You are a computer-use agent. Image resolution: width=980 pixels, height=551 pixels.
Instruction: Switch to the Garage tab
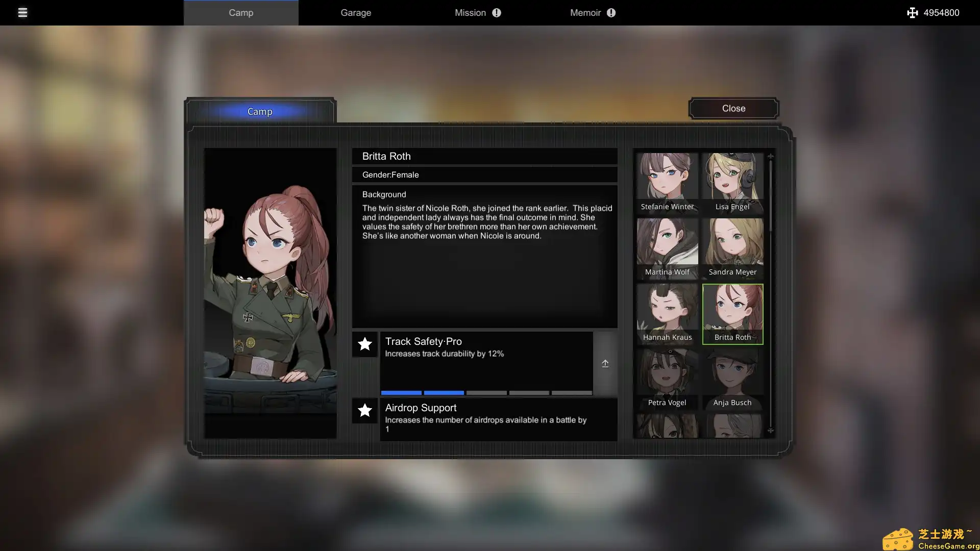[356, 13]
